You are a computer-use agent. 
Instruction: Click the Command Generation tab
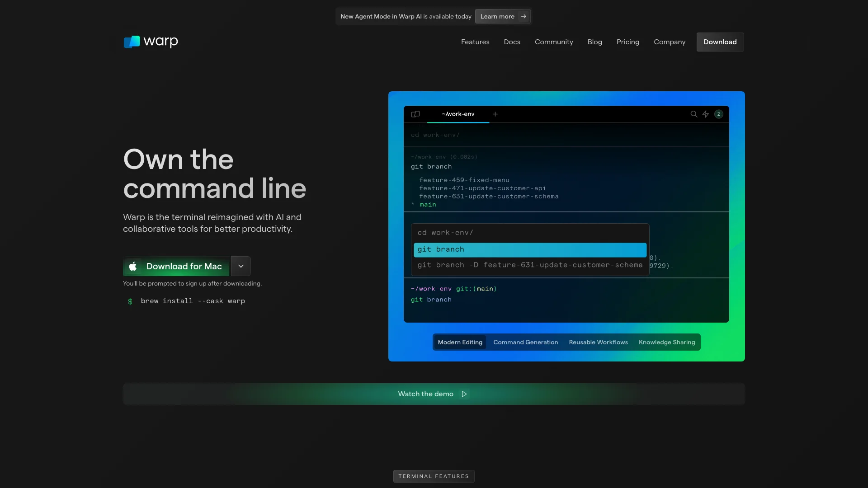tap(525, 342)
